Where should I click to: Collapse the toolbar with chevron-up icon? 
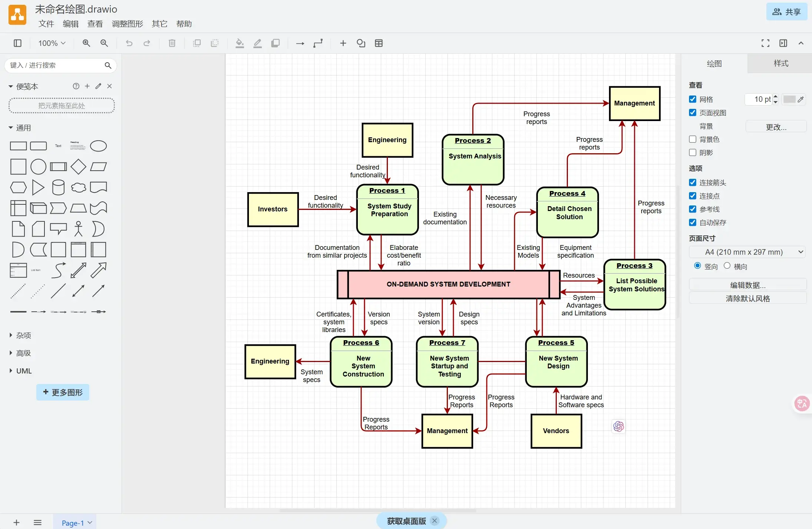(801, 43)
